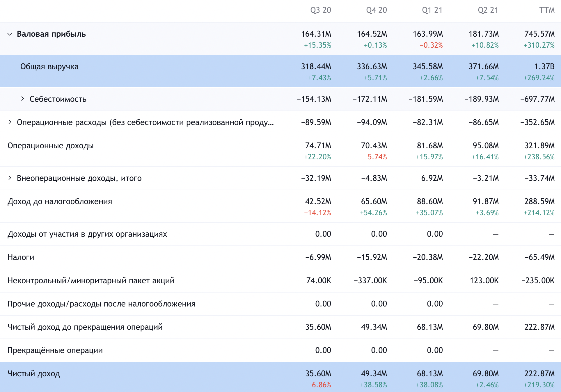Click Доходы от участия в других организациях
This screenshot has height=392, width=561.
(87, 234)
